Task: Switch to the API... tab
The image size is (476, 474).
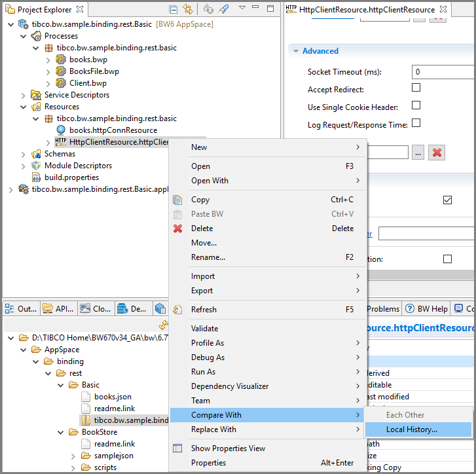Action: tap(58, 308)
